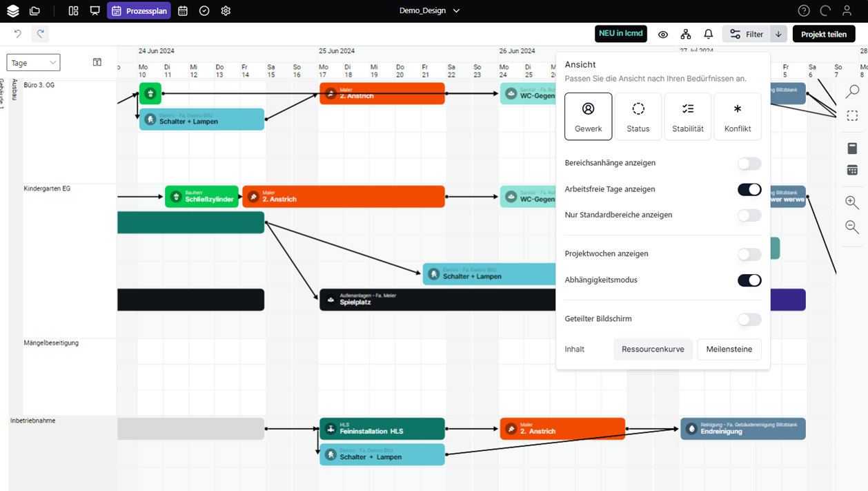Open the hierarchy structure icon
Screen dimensions: 868x491
(x=685, y=34)
